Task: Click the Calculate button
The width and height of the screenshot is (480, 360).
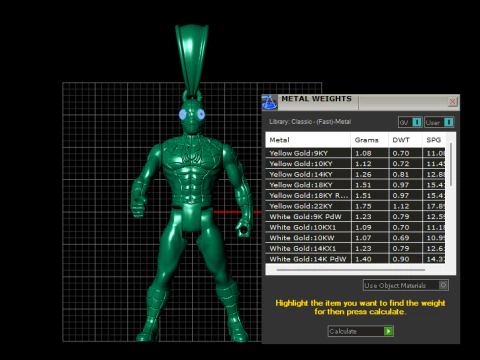Action: tap(361, 331)
